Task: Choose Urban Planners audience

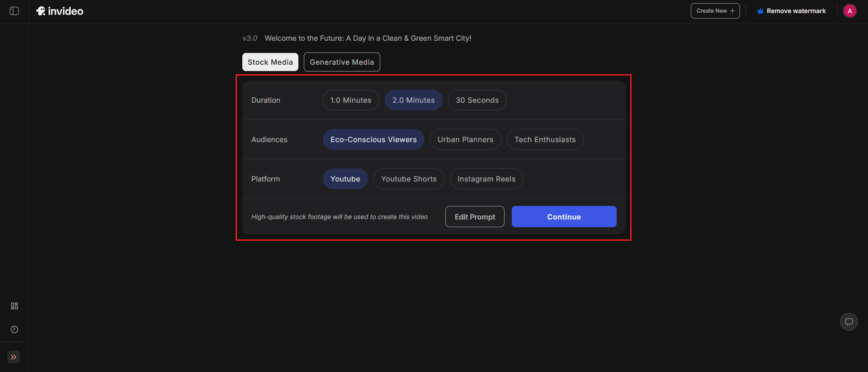Action: (465, 139)
